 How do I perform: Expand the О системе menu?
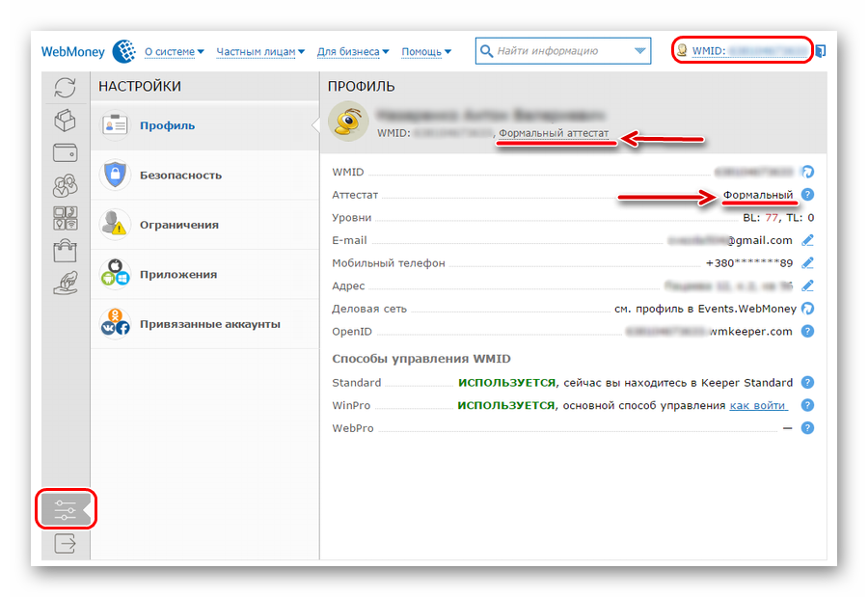174,51
